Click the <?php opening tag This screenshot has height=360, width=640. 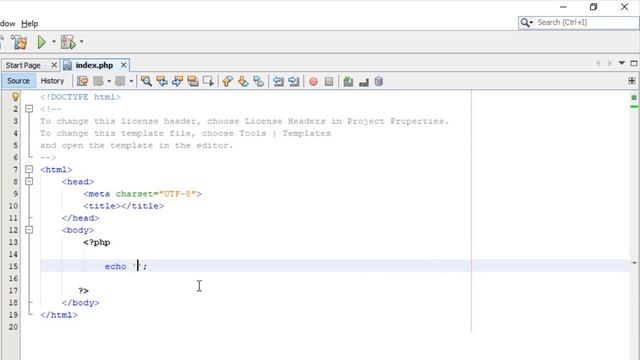point(97,242)
